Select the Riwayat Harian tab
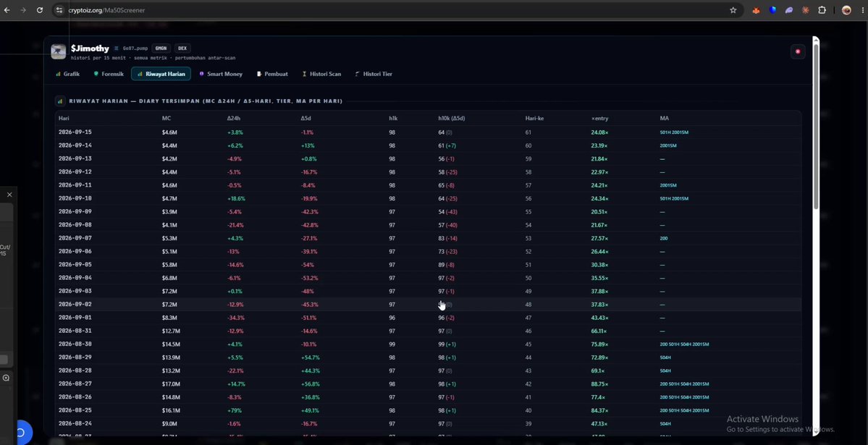Viewport: 868px width, 445px height. coord(161,74)
